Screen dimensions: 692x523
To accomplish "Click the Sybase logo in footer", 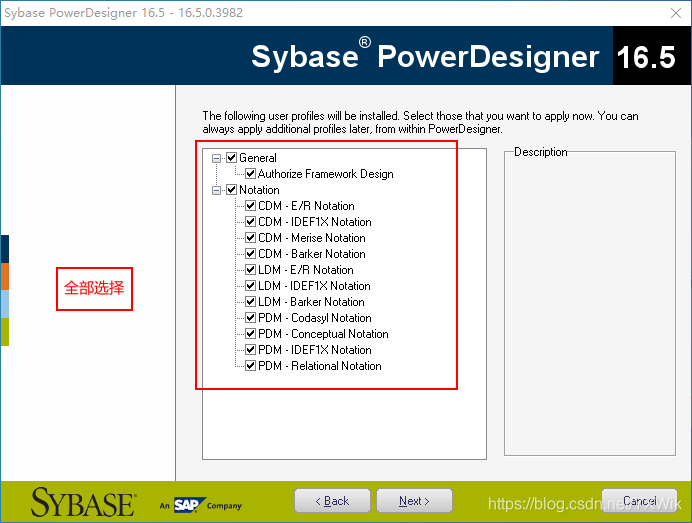I will click(83, 502).
